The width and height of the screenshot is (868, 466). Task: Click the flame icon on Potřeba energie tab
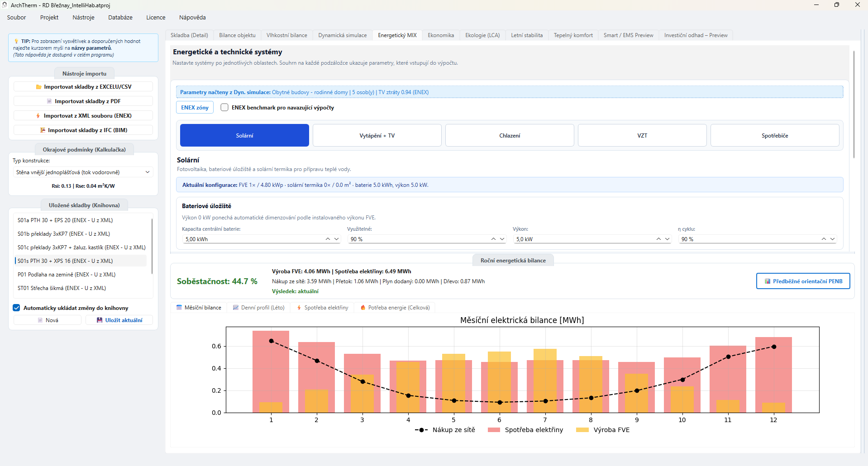click(x=362, y=308)
